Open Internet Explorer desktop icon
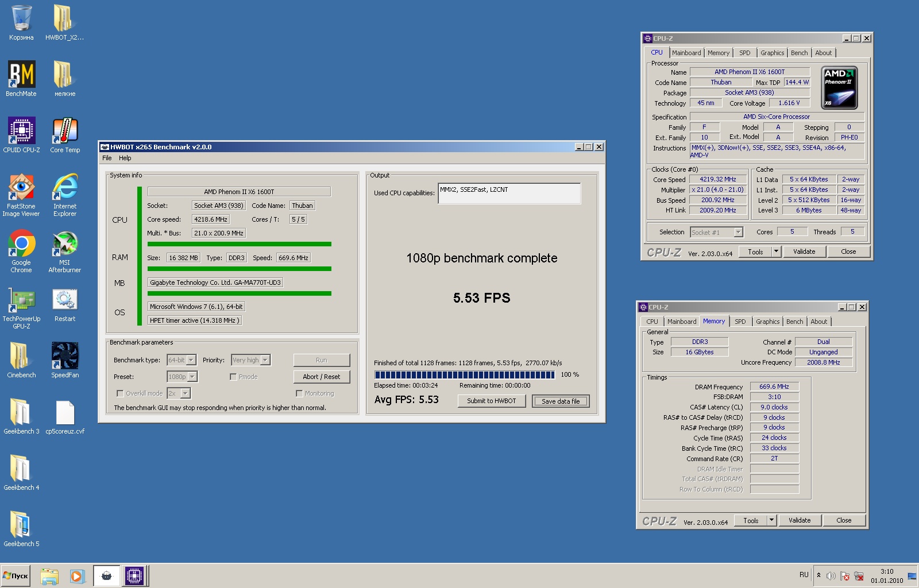The height and width of the screenshot is (588, 919). coord(64,195)
